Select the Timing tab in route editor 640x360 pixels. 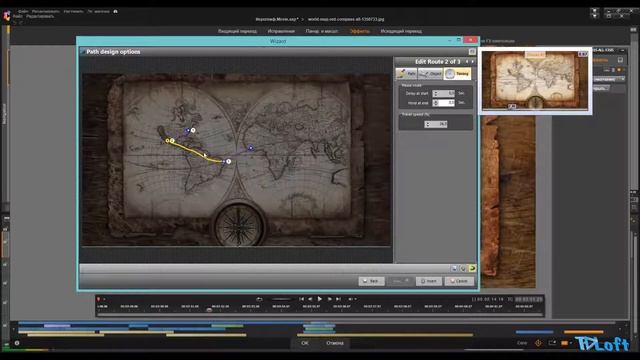(x=457, y=73)
